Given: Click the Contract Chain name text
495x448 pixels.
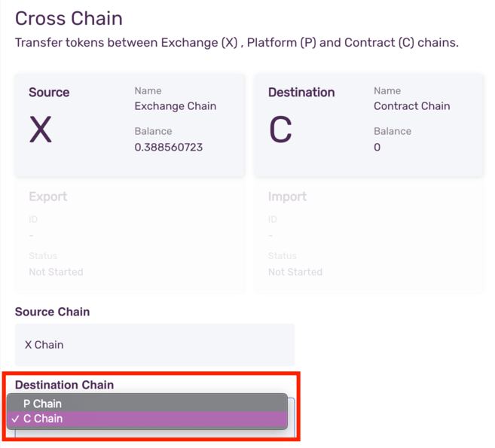Looking at the screenshot, I should (x=411, y=106).
